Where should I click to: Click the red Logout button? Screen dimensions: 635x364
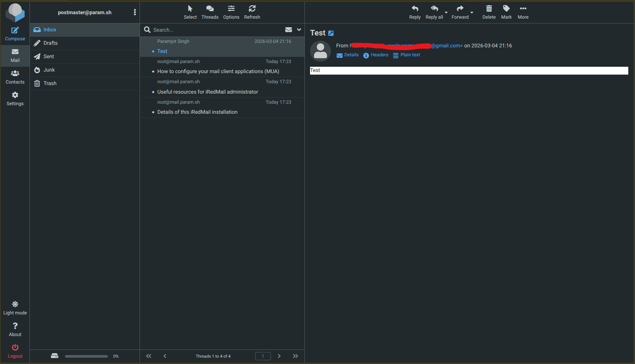click(15, 351)
